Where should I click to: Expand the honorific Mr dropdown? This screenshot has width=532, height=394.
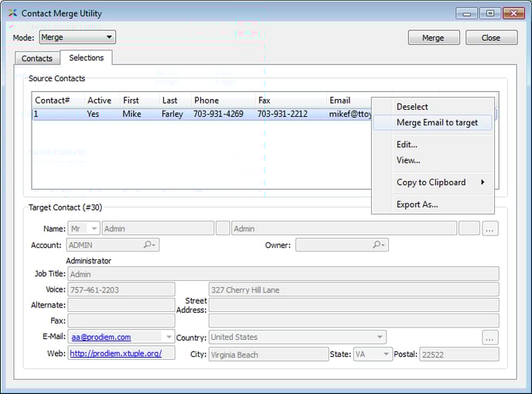(x=94, y=228)
